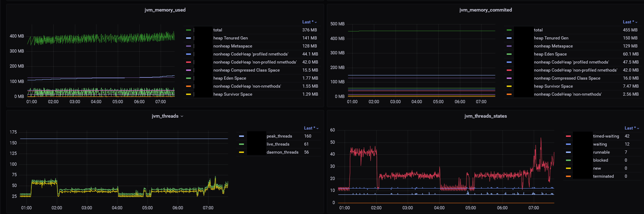Click yellow swatch of new series

[x=568, y=168]
